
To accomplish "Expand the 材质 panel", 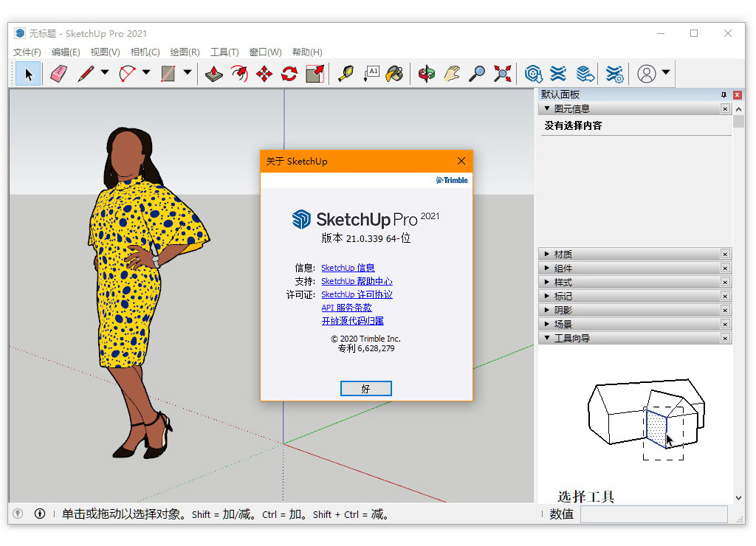I will [x=547, y=254].
